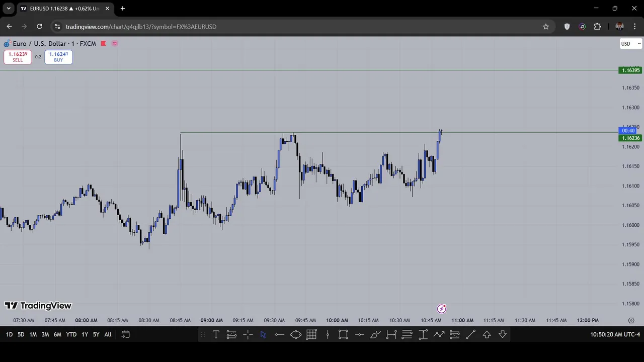Select the vertical line tool
The image size is (644, 362).
click(328, 334)
